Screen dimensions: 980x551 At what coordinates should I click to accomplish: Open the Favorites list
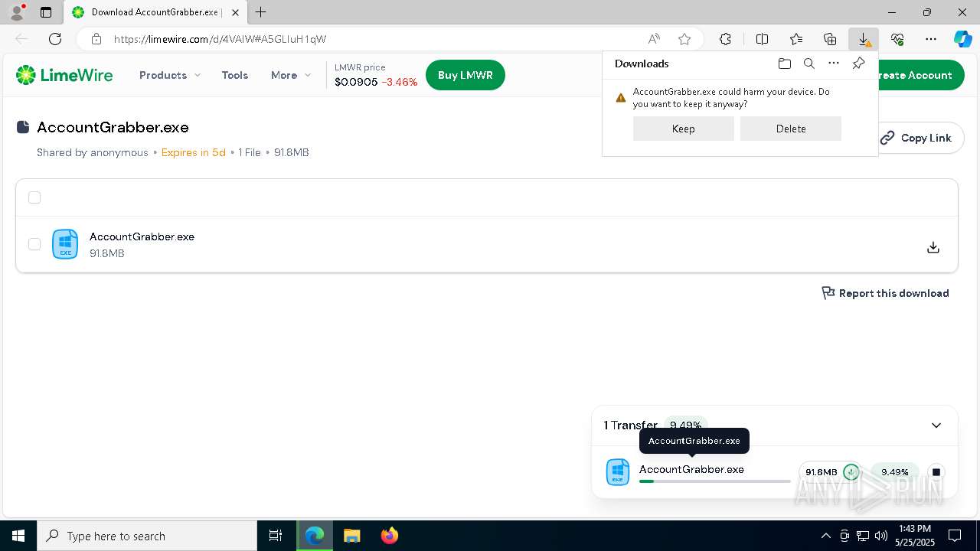click(x=796, y=39)
